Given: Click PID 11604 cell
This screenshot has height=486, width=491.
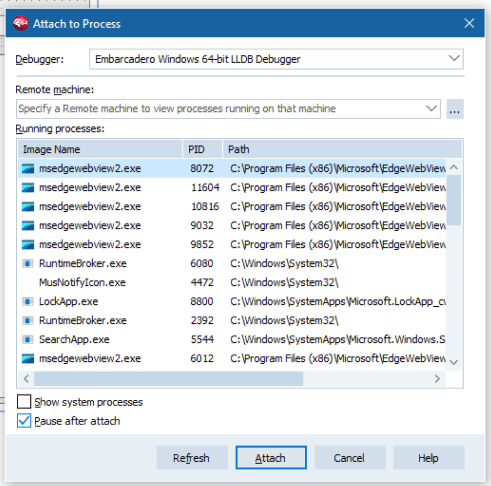Looking at the screenshot, I should click(x=205, y=188).
